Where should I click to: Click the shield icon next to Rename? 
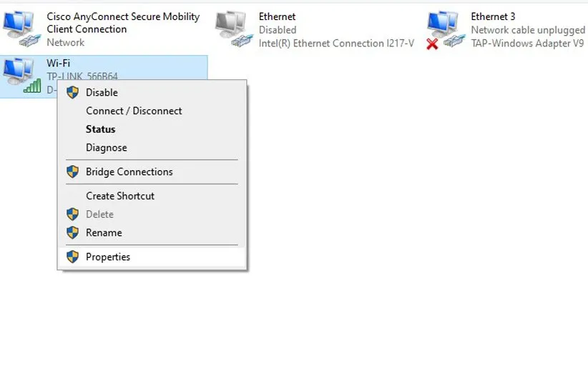(x=72, y=232)
